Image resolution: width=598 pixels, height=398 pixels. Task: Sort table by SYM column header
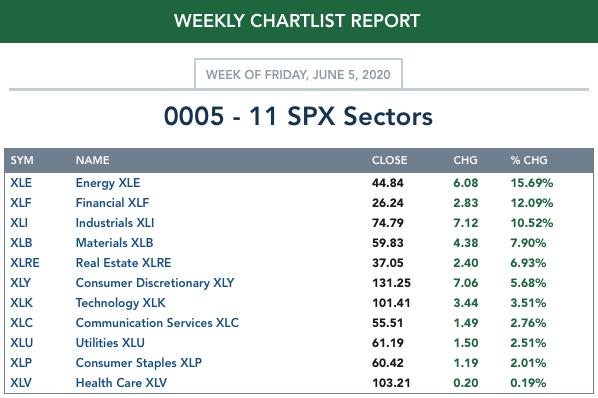[x=22, y=160]
